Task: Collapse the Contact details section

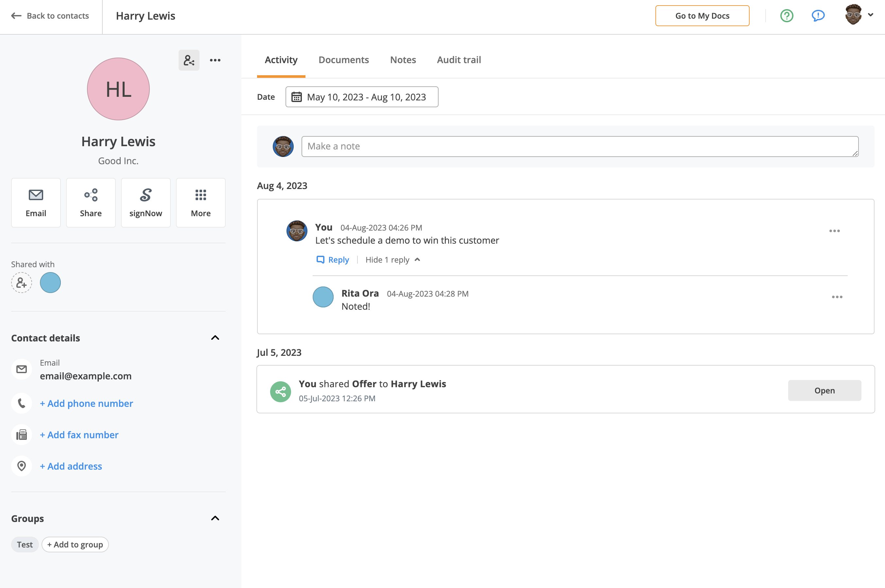Action: pos(215,338)
